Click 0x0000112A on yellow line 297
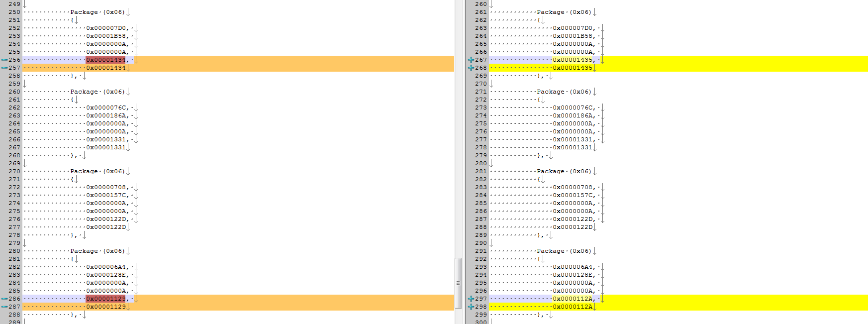Image resolution: width=868 pixels, height=324 pixels. coord(573,299)
